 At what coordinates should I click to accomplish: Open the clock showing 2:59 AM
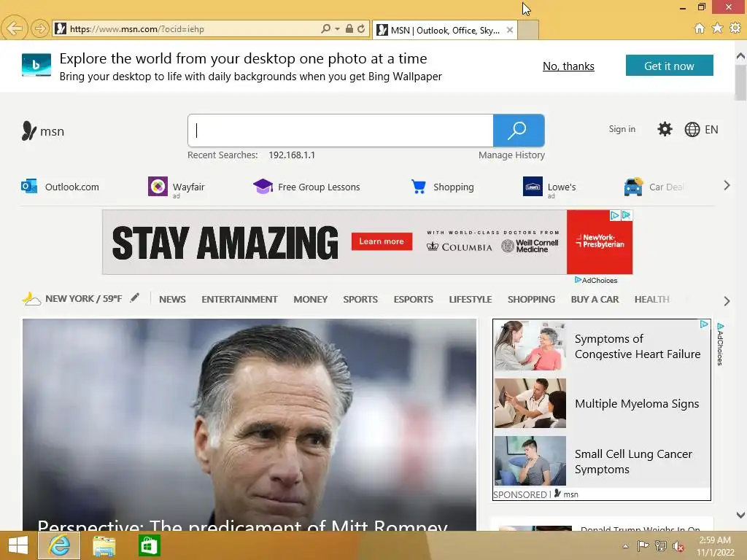pos(715,546)
